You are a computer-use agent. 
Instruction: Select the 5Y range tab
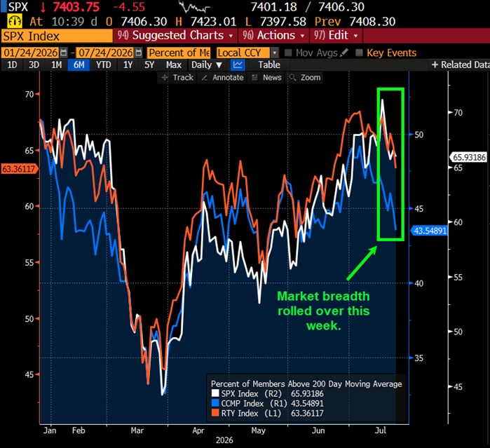point(149,65)
